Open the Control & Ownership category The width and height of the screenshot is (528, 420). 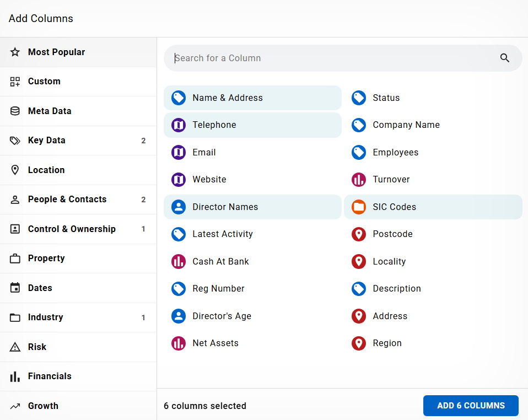pyautogui.click(x=78, y=229)
